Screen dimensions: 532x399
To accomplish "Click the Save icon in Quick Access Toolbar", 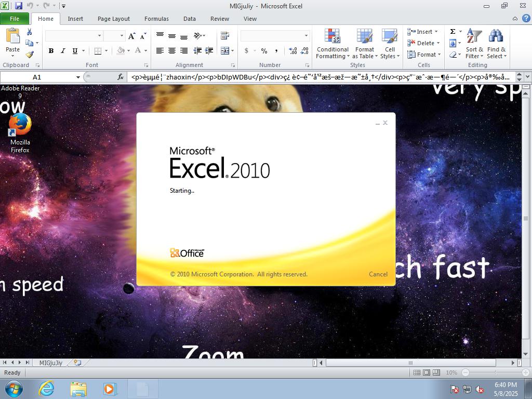I will 18,6.
